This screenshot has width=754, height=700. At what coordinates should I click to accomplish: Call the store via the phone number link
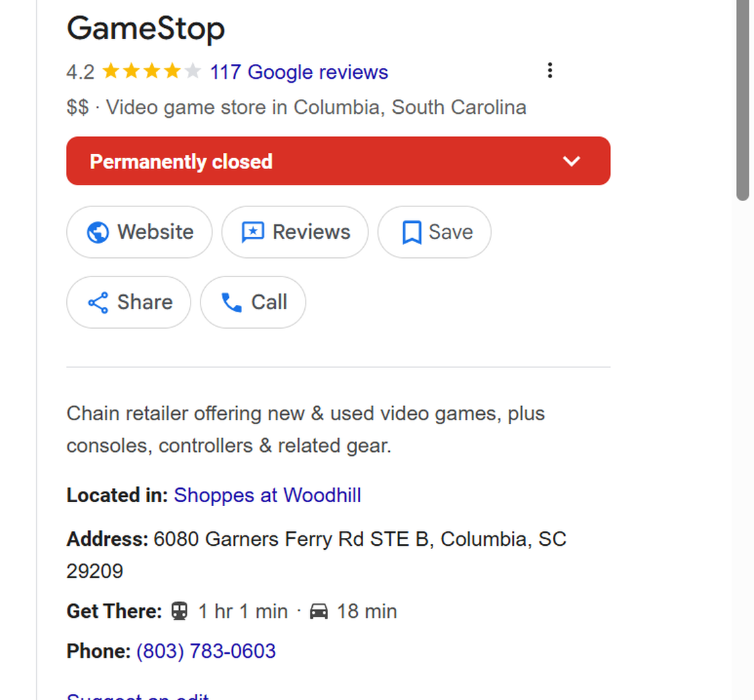coord(206,650)
